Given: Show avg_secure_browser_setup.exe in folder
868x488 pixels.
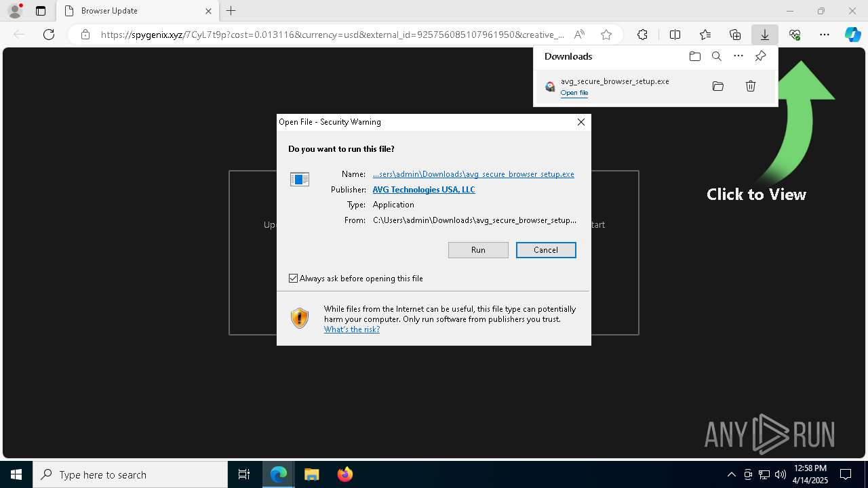Looking at the screenshot, I should point(718,86).
